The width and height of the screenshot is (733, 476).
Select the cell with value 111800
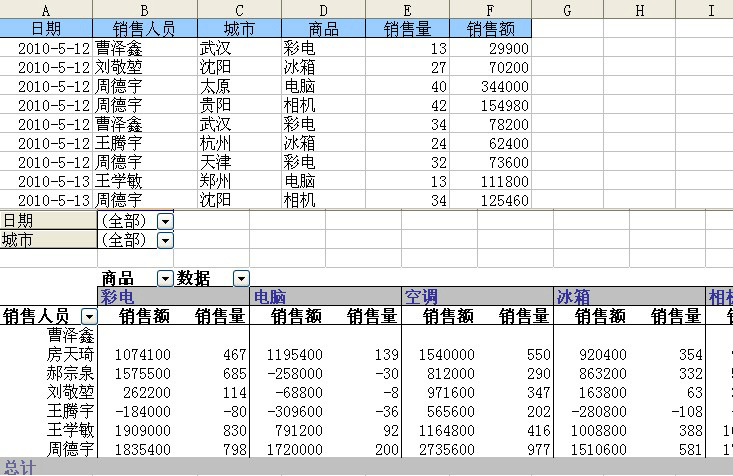(490, 181)
